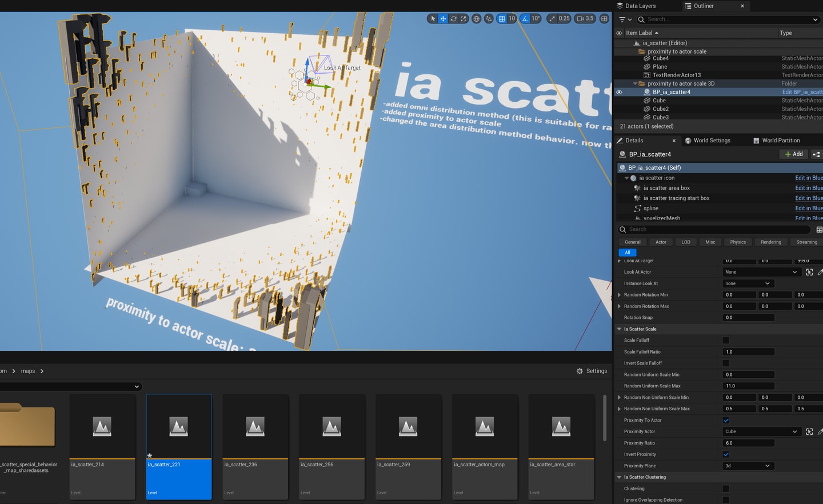The height and width of the screenshot is (504, 823).
Task: Toggle rotation angle snapping icon
Action: click(x=525, y=19)
